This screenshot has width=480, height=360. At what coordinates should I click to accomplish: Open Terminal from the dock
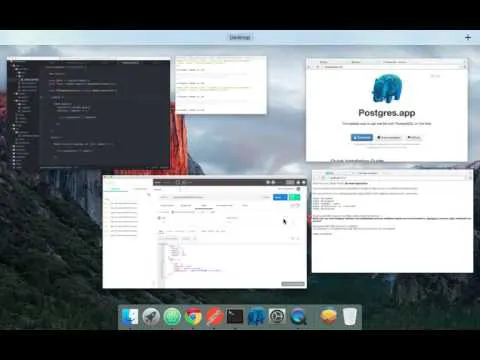click(x=235, y=316)
